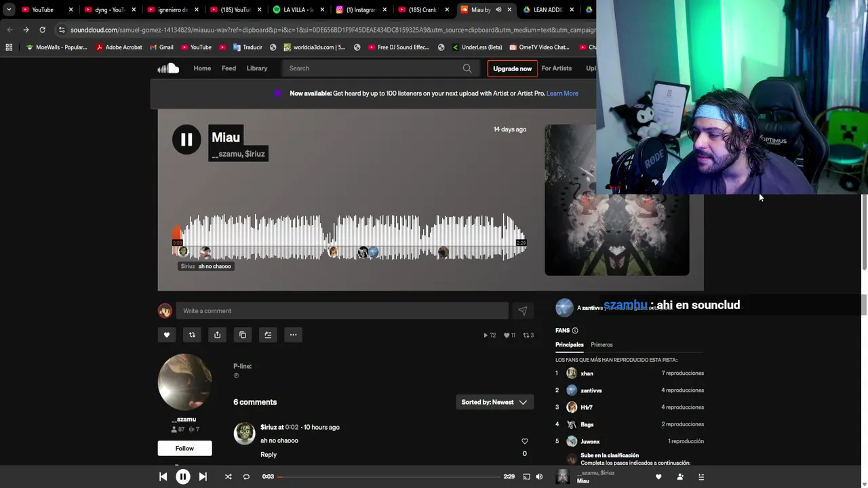868x488 pixels.
Task: Select the Principales fans tab
Action: [x=570, y=345]
